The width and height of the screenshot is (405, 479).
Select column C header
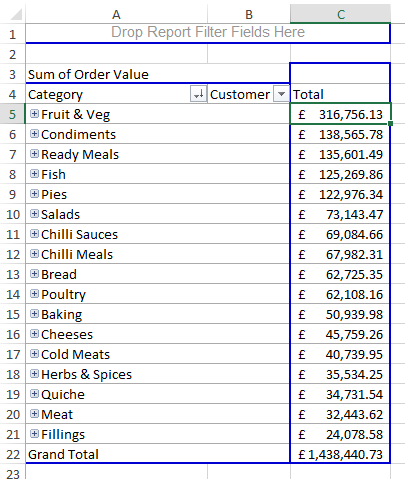click(x=340, y=14)
